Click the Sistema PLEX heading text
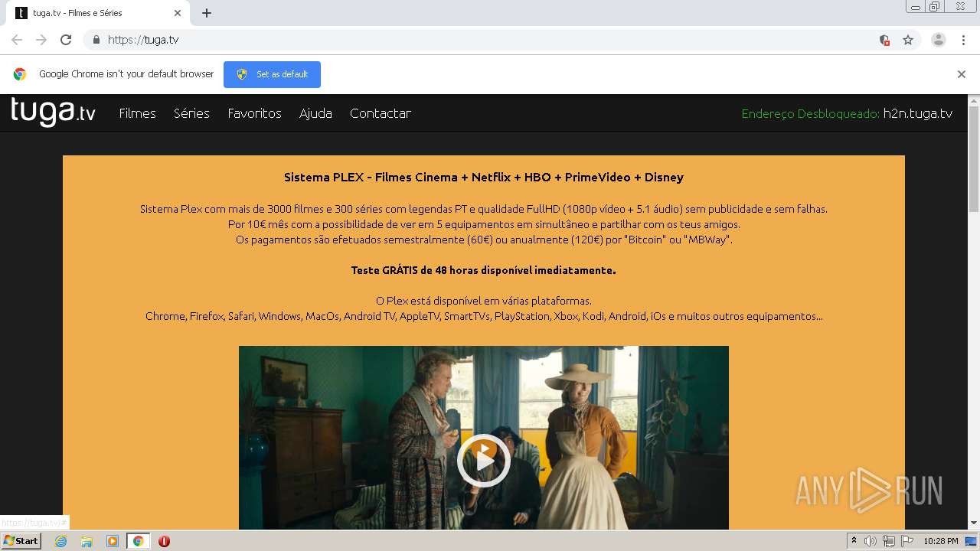 point(484,178)
